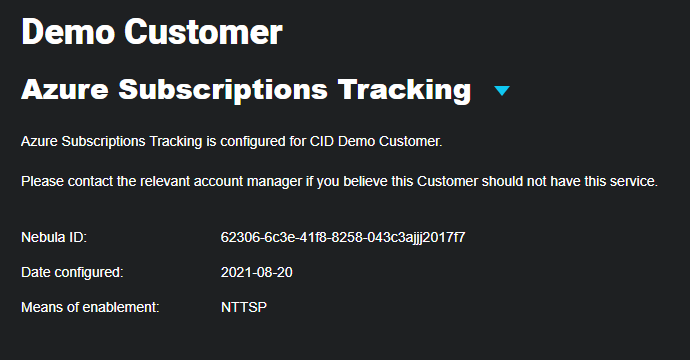Click the word Tracking in the heading
Image resolution: width=690 pixels, height=360 pixels.
tap(404, 90)
